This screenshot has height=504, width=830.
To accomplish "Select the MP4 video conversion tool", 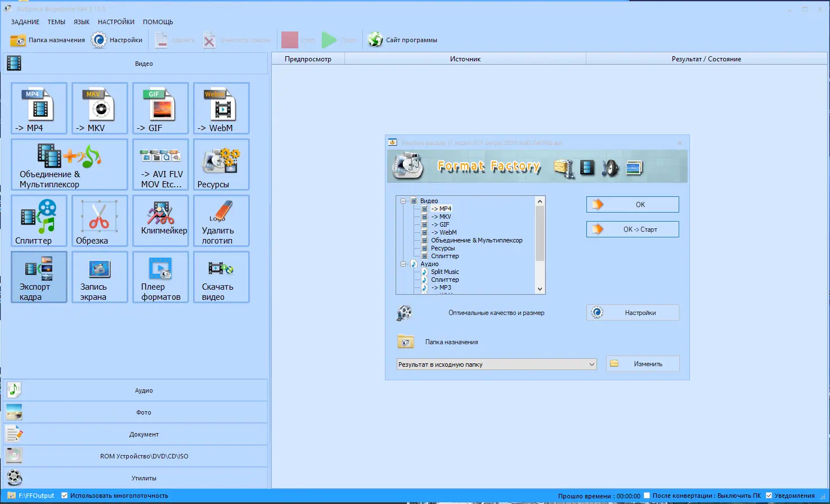I will (38, 108).
